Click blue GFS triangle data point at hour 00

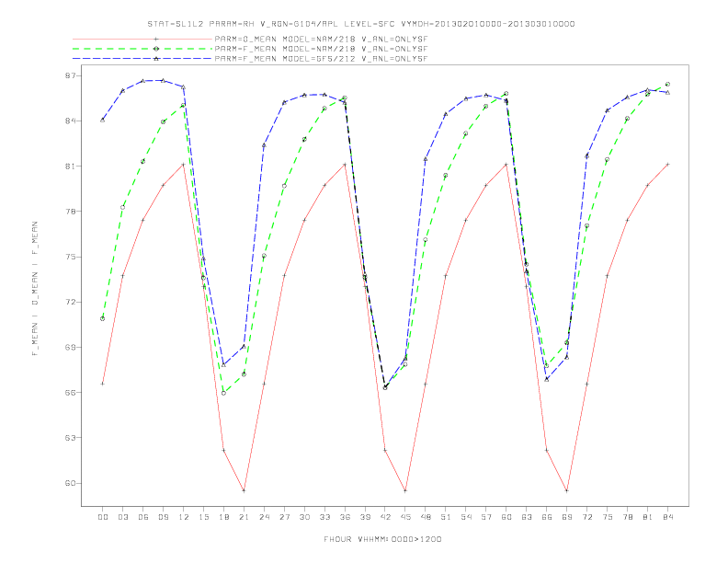103,120
